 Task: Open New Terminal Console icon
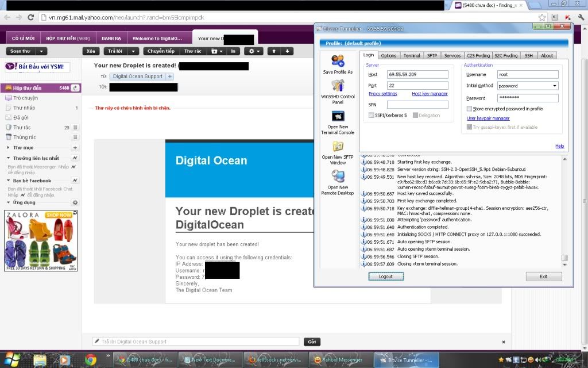(338, 122)
